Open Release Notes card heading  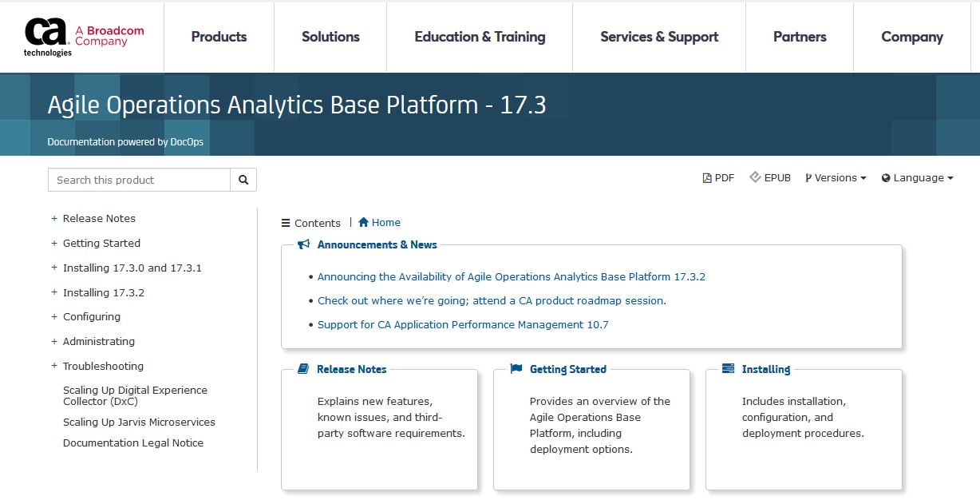(351, 369)
